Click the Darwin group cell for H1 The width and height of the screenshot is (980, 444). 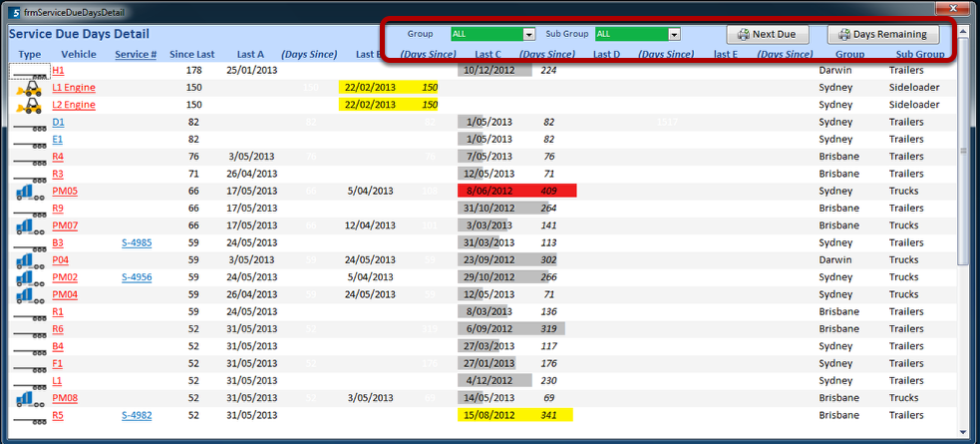pos(835,70)
